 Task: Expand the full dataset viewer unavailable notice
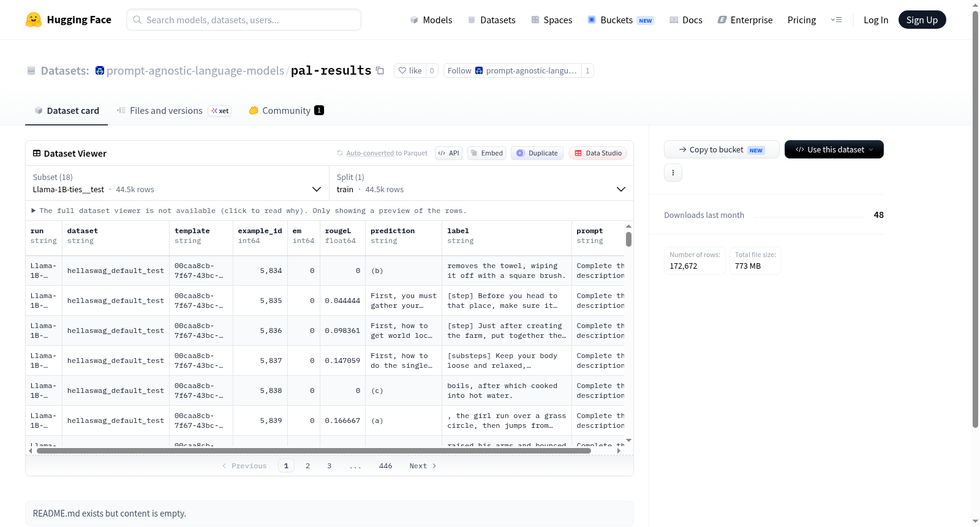click(250, 211)
